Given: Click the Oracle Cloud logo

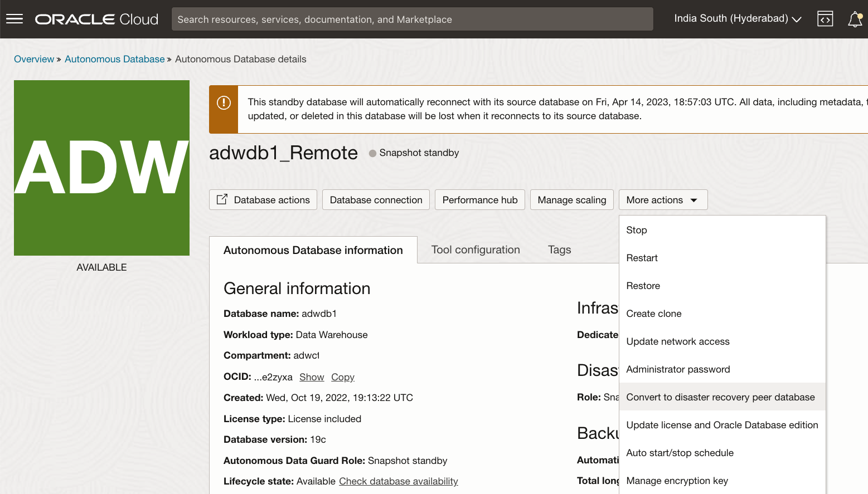Looking at the screenshot, I should point(97,19).
